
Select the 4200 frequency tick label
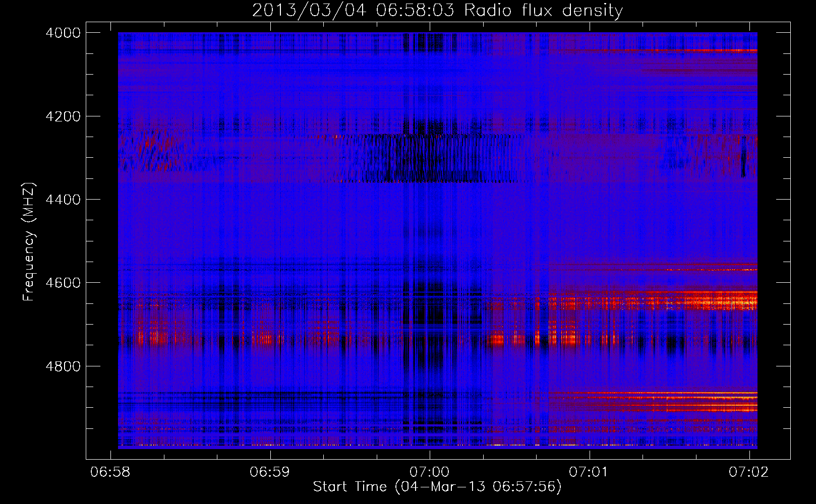[x=63, y=116]
